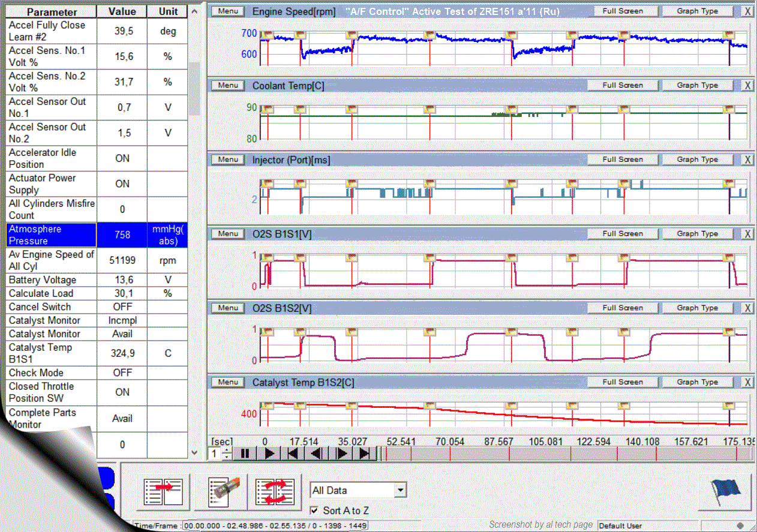Toggle the Sort A to Z checkbox
Viewport: 757px width, 532px height.
[314, 510]
